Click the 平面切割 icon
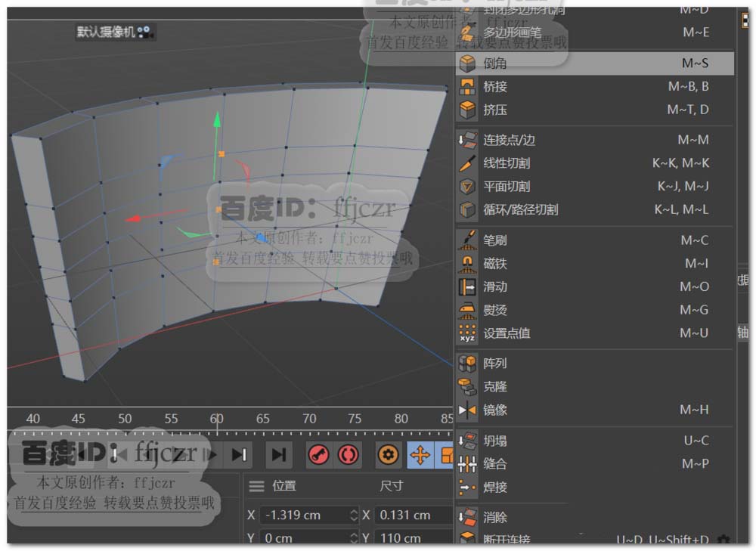 coord(467,187)
